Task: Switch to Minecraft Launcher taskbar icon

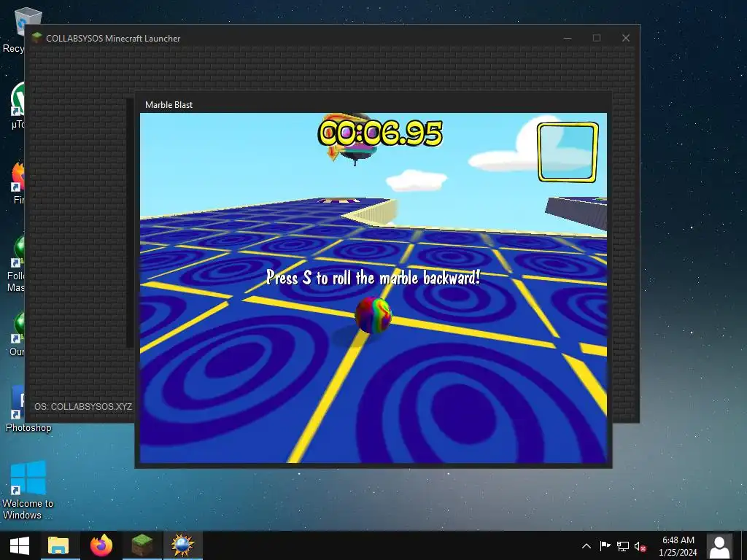Action: pos(142,545)
